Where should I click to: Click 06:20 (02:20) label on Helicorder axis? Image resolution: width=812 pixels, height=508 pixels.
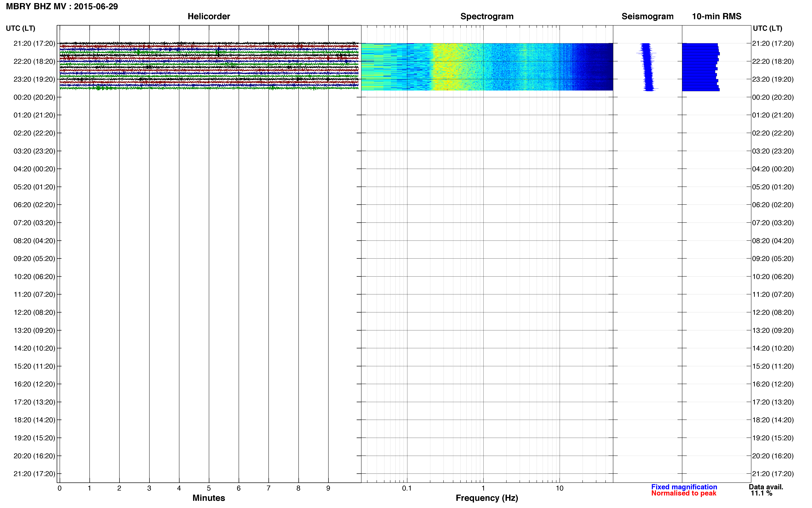[x=34, y=205]
